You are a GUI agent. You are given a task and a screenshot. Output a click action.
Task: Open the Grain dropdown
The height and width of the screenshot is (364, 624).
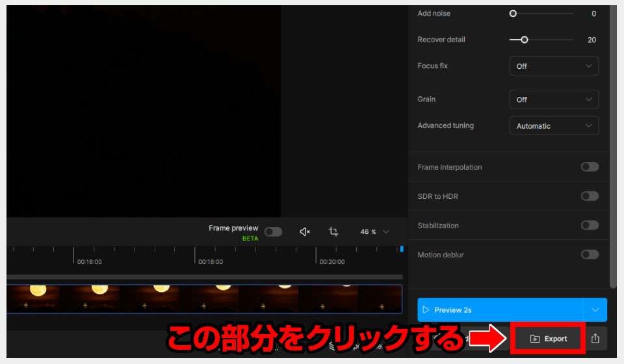pos(553,99)
